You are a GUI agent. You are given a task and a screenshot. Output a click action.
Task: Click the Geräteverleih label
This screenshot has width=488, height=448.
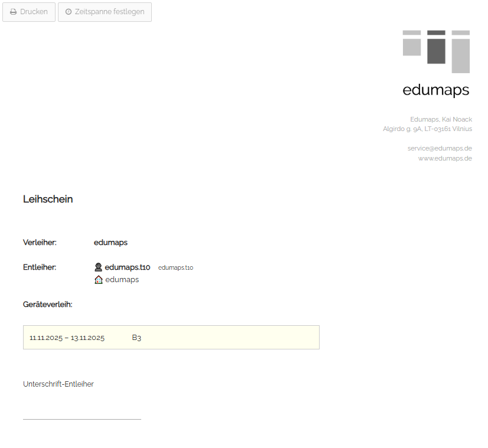(48, 305)
